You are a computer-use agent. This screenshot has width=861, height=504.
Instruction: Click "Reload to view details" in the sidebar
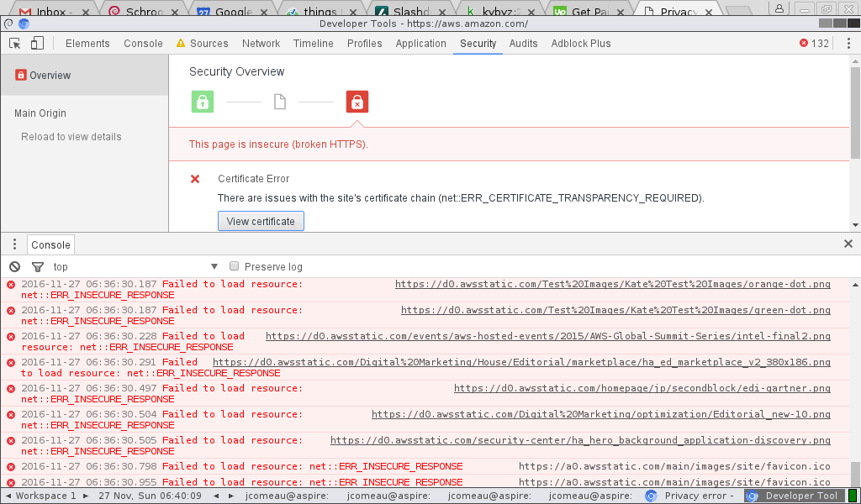pyautogui.click(x=71, y=137)
